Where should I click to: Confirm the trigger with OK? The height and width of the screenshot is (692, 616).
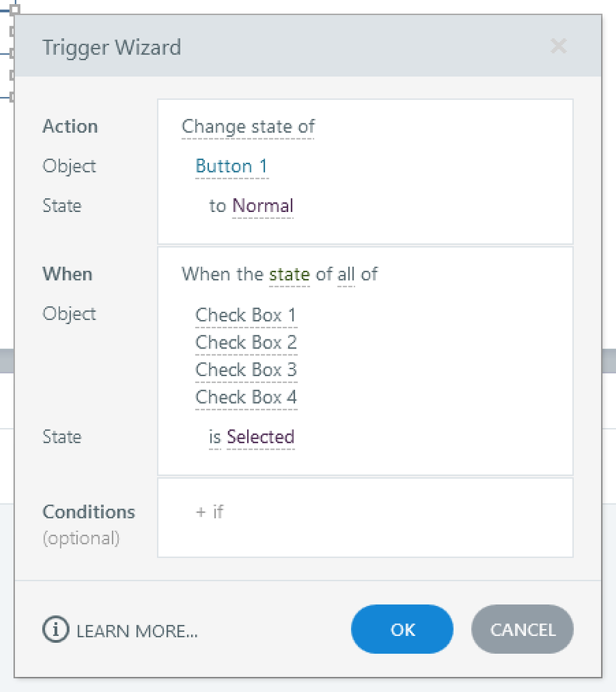402,629
